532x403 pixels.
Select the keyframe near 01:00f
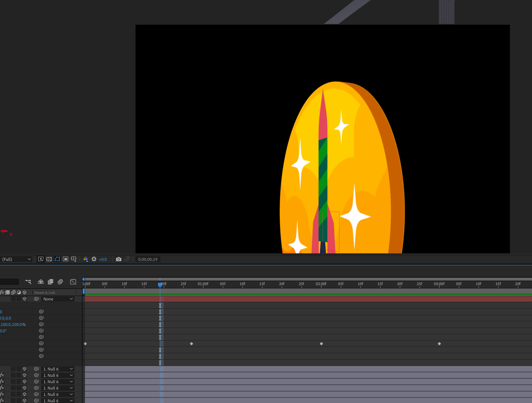191,344
